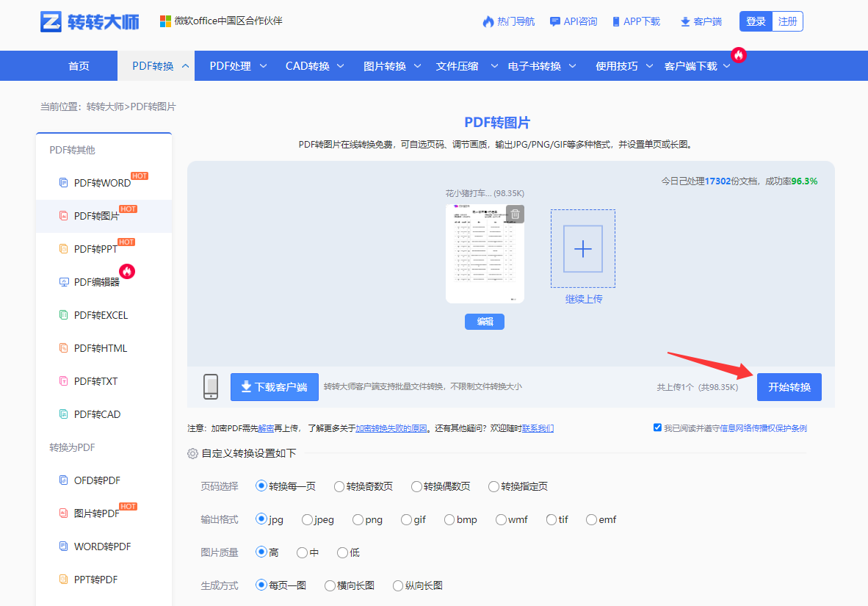Select 转换偶数页 page option
Image resolution: width=868 pixels, height=606 pixels.
416,486
